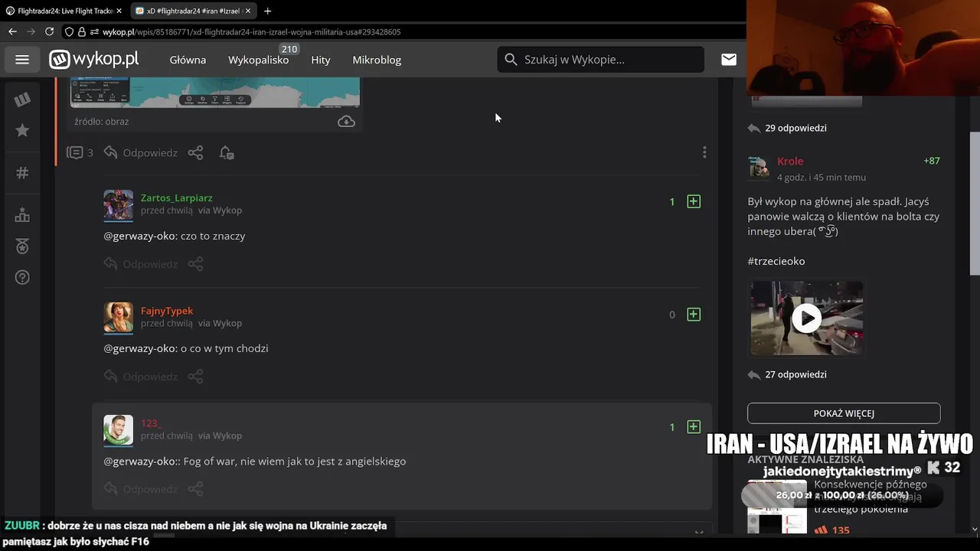Open the Wykopalisko section

click(x=259, y=60)
